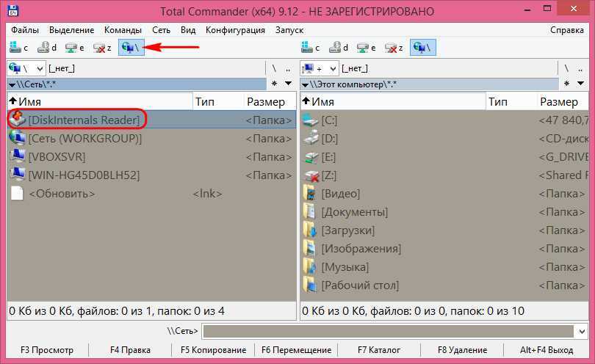Screen dimensions: 595x364
Task: Click the command line input field
Action: tap(395, 332)
